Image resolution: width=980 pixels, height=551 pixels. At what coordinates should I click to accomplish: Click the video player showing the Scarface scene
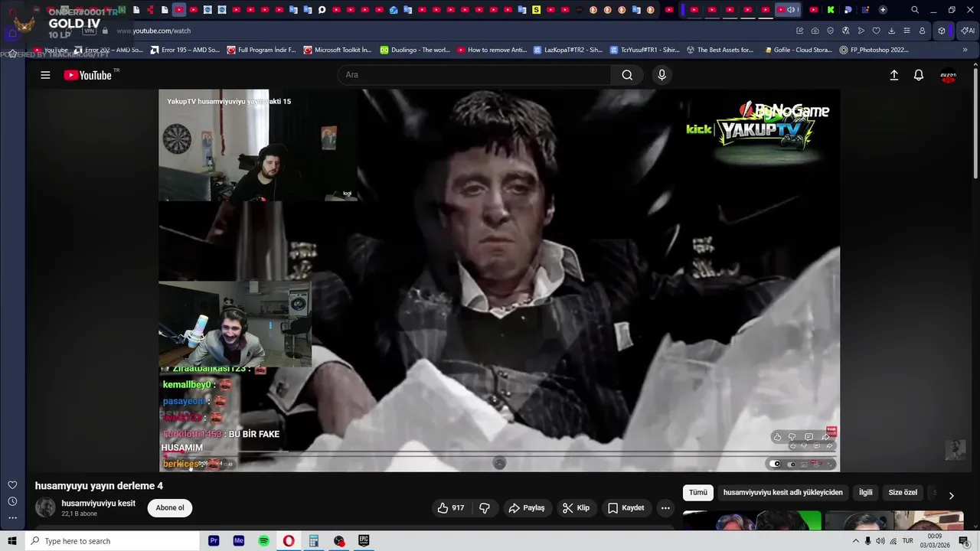point(499,280)
